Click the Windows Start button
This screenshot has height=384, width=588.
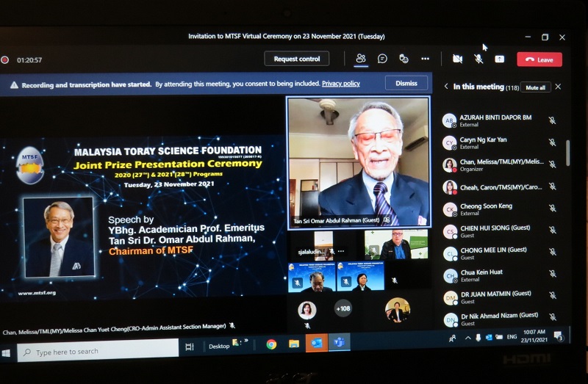click(6, 353)
